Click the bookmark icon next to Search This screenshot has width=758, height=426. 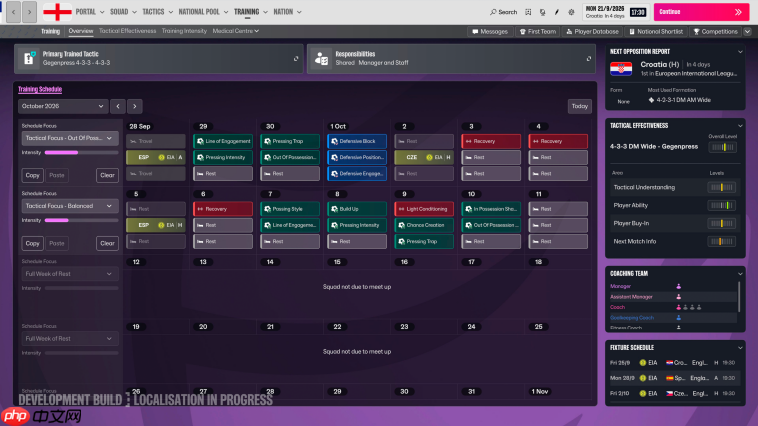click(x=528, y=12)
